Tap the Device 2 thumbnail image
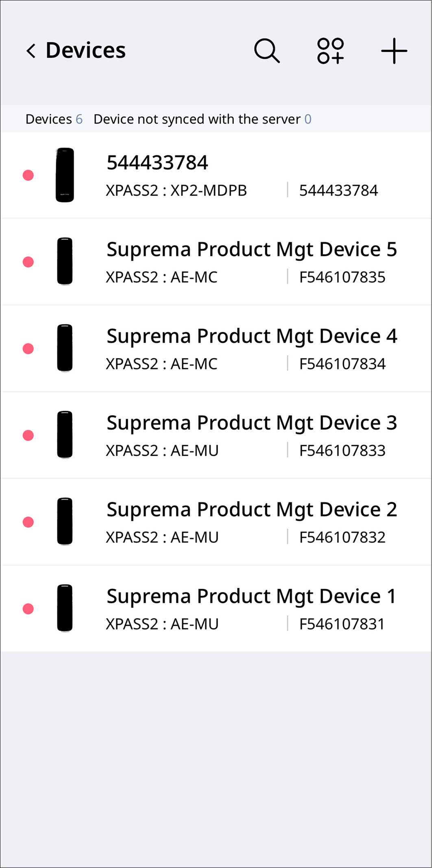The image size is (432, 868). 65,522
